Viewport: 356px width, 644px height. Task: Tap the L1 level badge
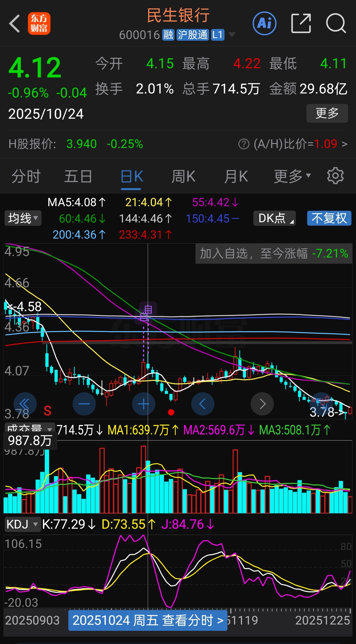point(218,35)
